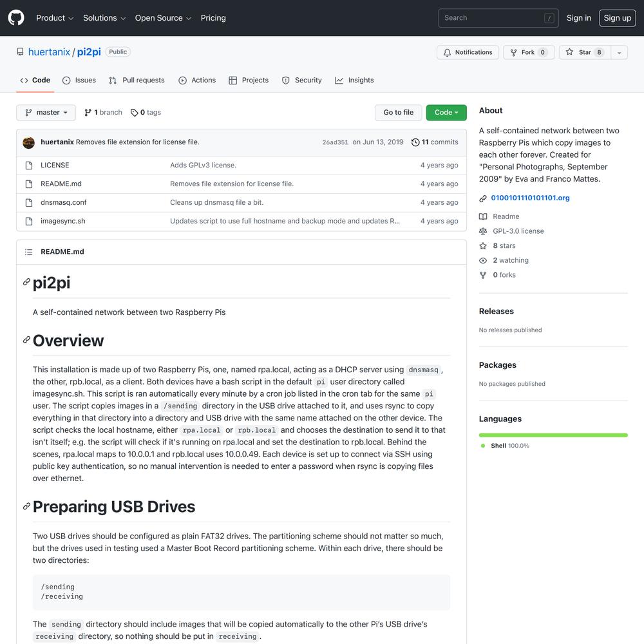Screen dimensions: 644x644
Task: Open the Pull requests tab
Action: pyautogui.click(x=137, y=80)
